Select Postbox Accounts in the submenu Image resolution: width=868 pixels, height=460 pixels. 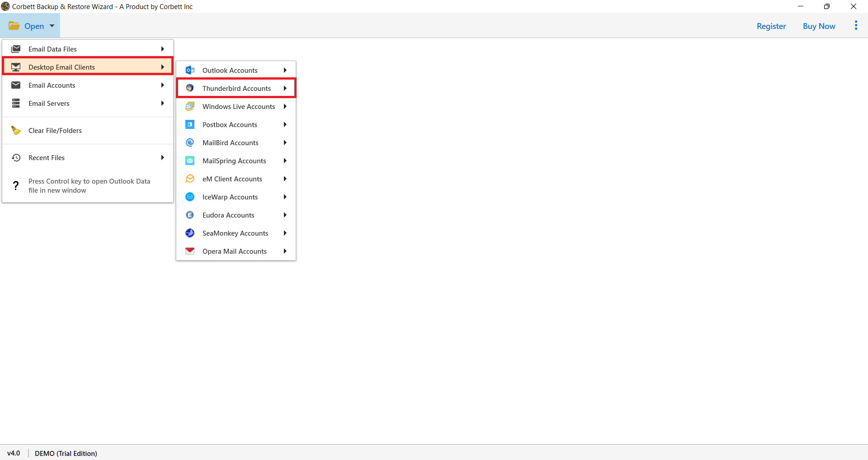pyautogui.click(x=236, y=124)
